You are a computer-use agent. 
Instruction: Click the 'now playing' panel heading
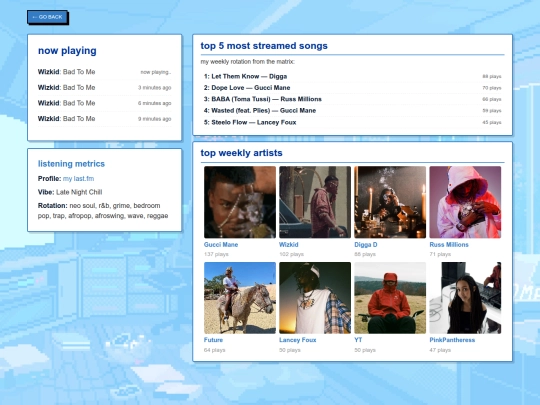pyautogui.click(x=67, y=51)
